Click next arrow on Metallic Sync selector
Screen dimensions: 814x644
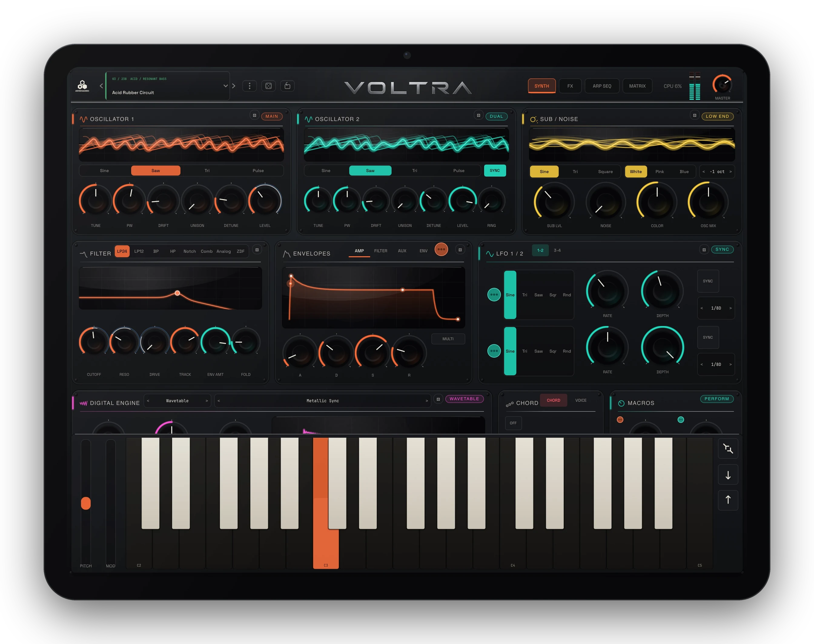coord(427,401)
